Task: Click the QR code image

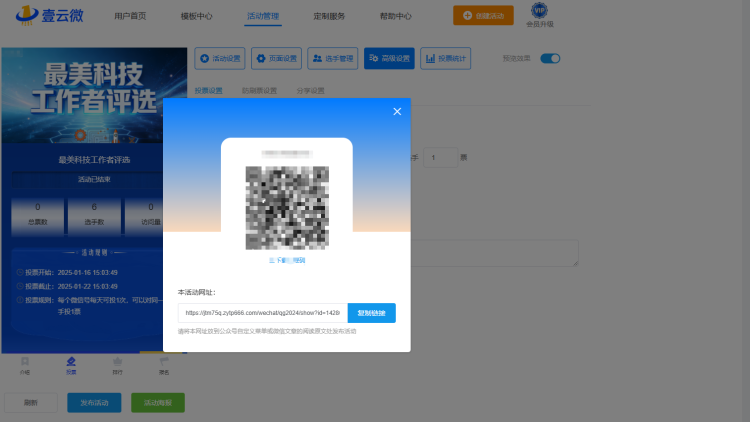Action: pos(287,208)
